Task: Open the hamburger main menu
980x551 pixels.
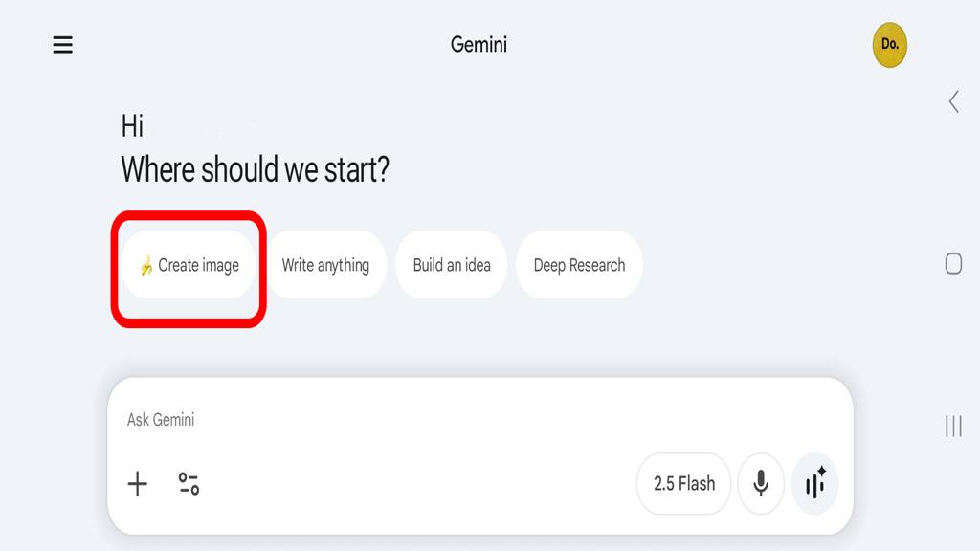Action: 63,45
